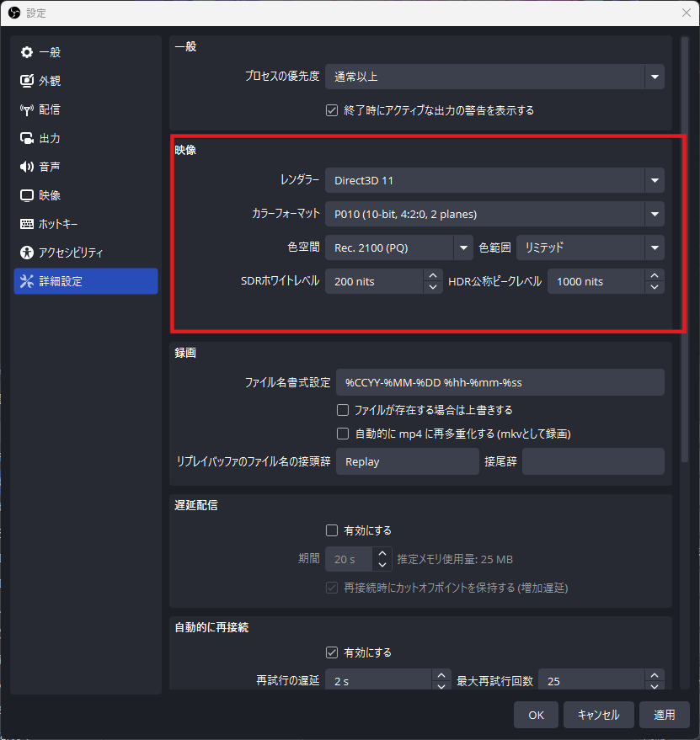Go to the 出力 settings page
Screen dimensions: 700x740
86,138
